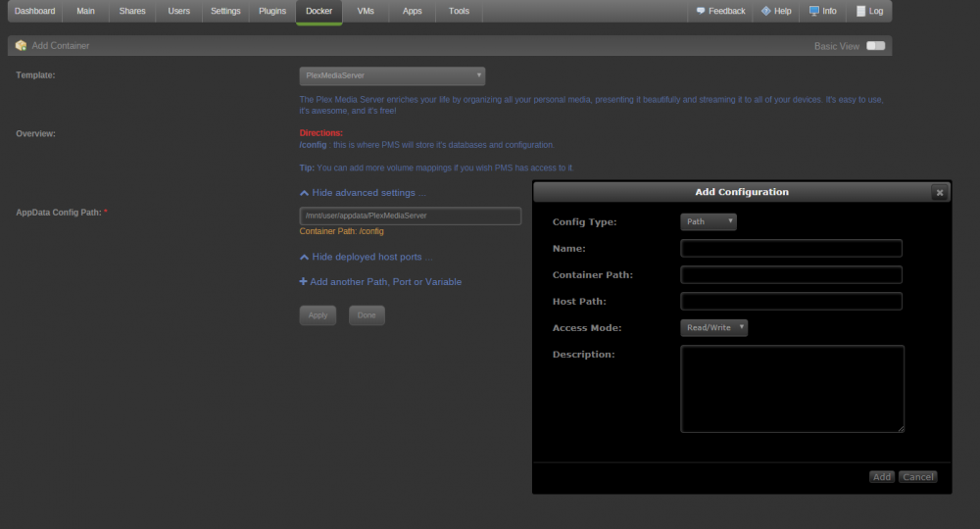Open the Dashboard tab

tap(35, 11)
